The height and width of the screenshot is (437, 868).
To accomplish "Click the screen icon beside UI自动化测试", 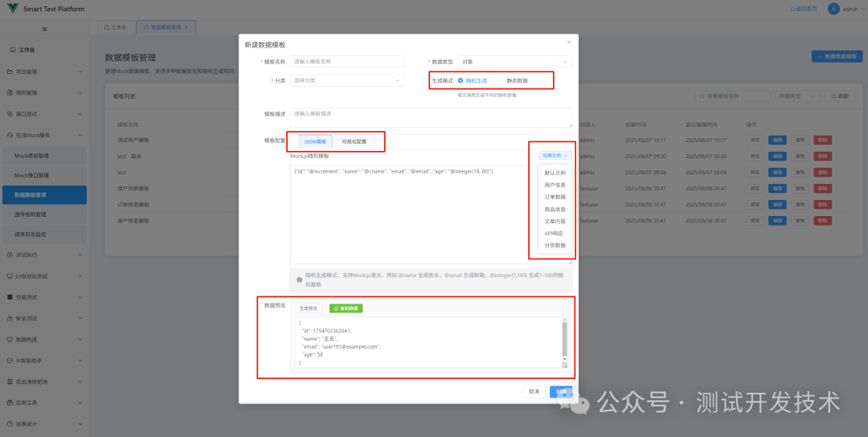I will [x=10, y=276].
